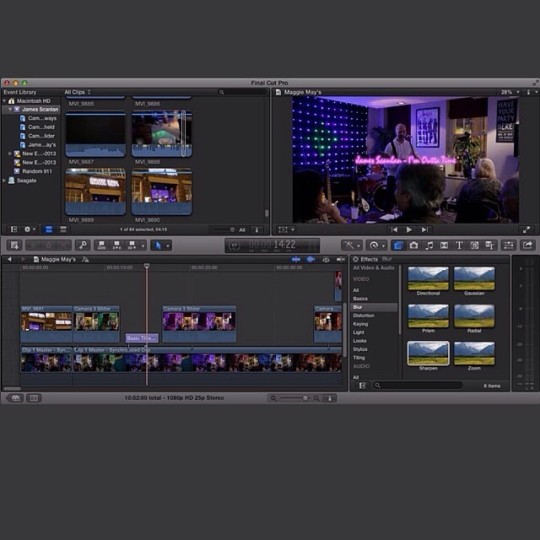
Task: Toggle clip soloing headphones icon
Action: coord(326,260)
